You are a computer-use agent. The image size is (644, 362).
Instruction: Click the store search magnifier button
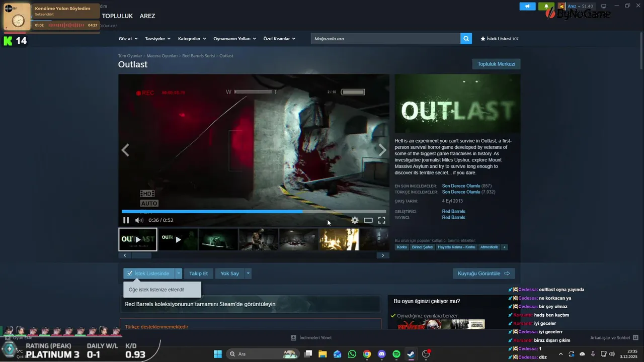[x=466, y=39]
